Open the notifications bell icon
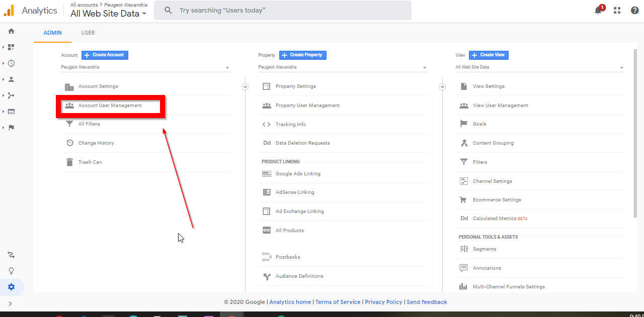The image size is (644, 317). (598, 10)
